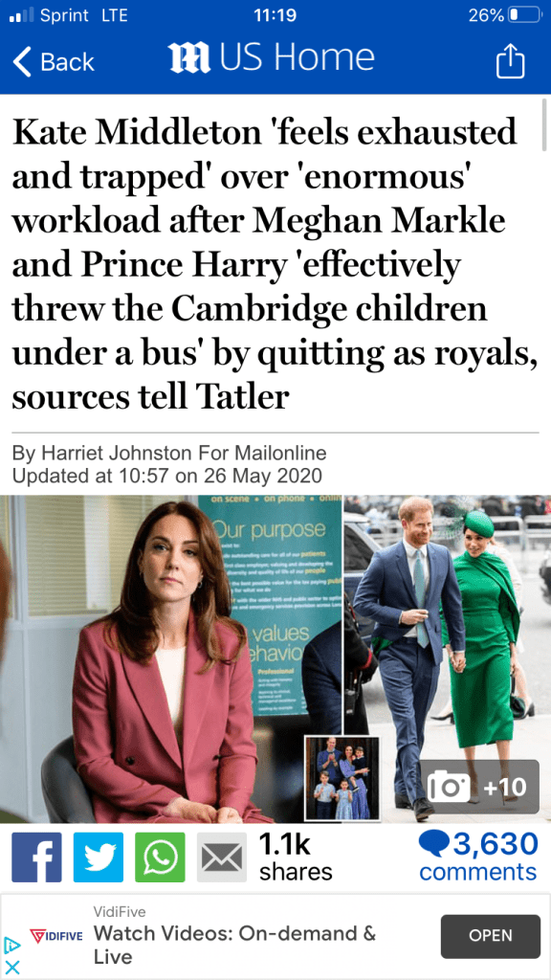
Task: Tap OPEN on VidiFive ad
Action: coord(491,936)
